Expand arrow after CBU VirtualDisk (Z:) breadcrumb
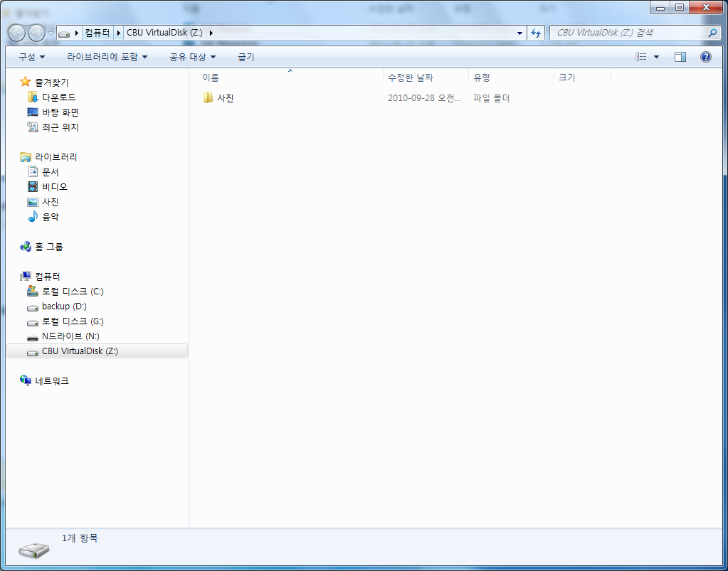 click(x=211, y=33)
